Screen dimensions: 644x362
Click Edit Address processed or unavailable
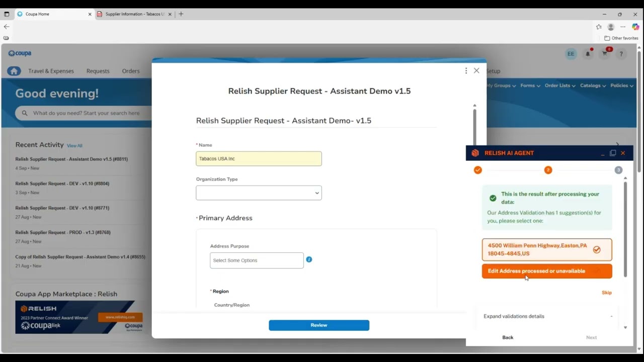[547, 271]
